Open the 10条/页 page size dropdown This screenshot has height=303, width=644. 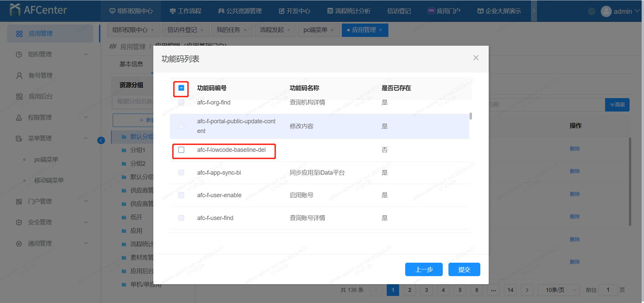coord(558,290)
